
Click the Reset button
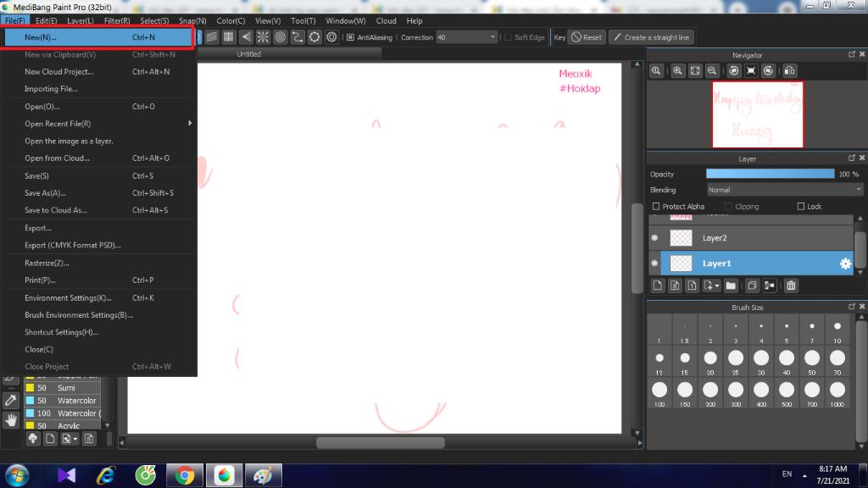point(587,37)
